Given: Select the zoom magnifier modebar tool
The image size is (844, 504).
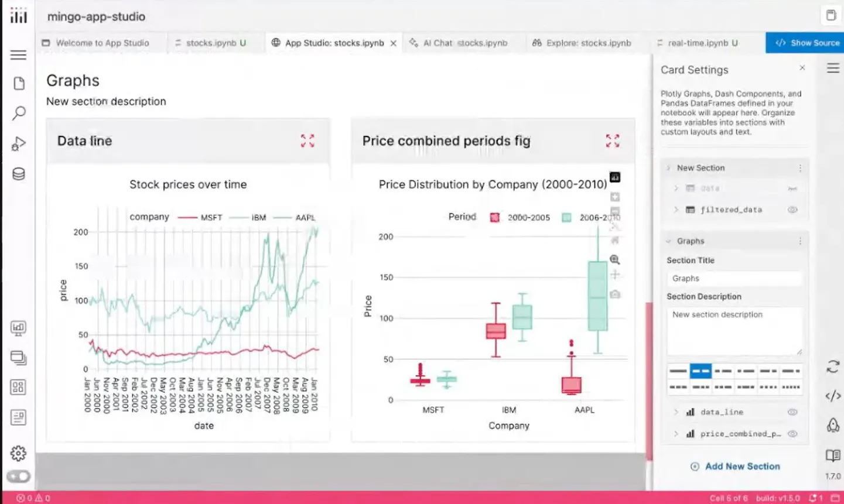Looking at the screenshot, I should click(615, 259).
